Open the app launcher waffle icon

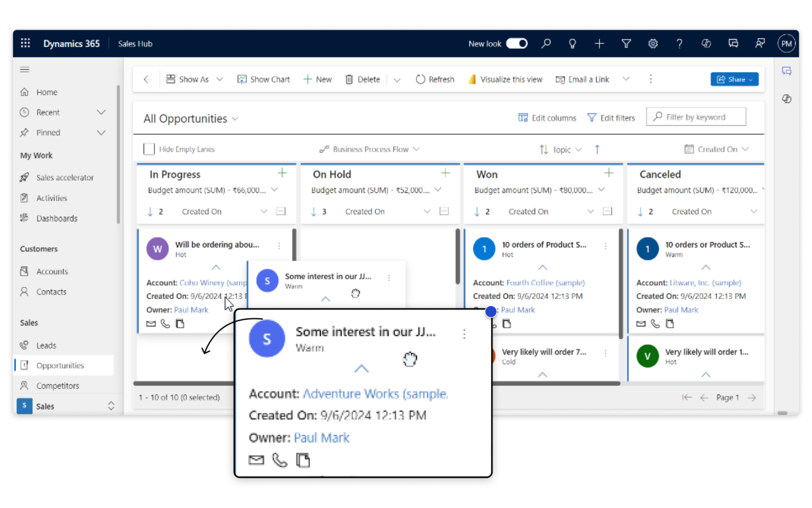pos(25,43)
